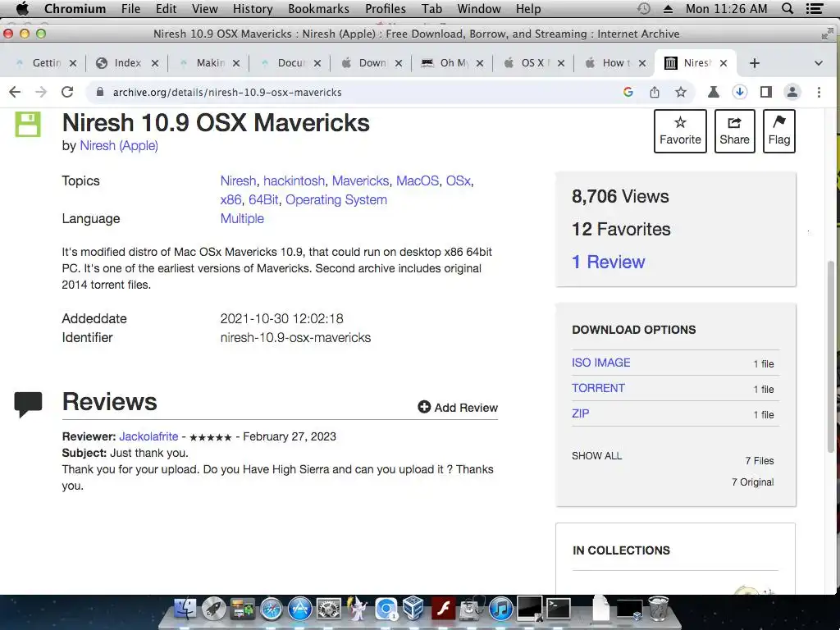Click the Add Review link
This screenshot has height=630, width=840.
[458, 408]
